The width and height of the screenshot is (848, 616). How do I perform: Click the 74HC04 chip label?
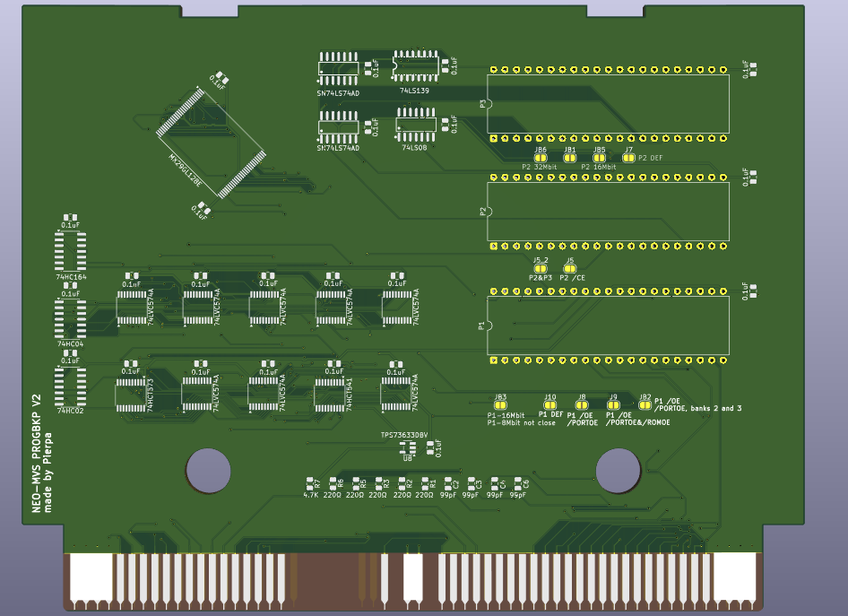point(70,344)
